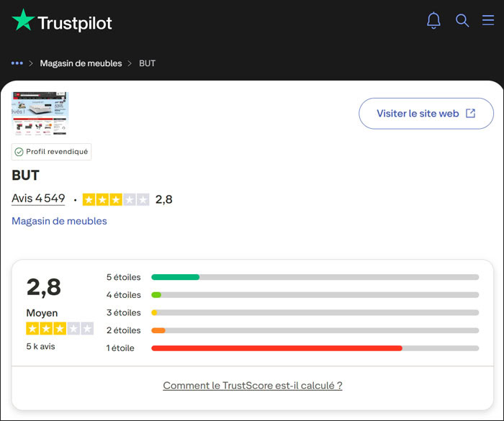Filter reviews by 5 étoiles
The image size is (504, 421).
point(123,277)
